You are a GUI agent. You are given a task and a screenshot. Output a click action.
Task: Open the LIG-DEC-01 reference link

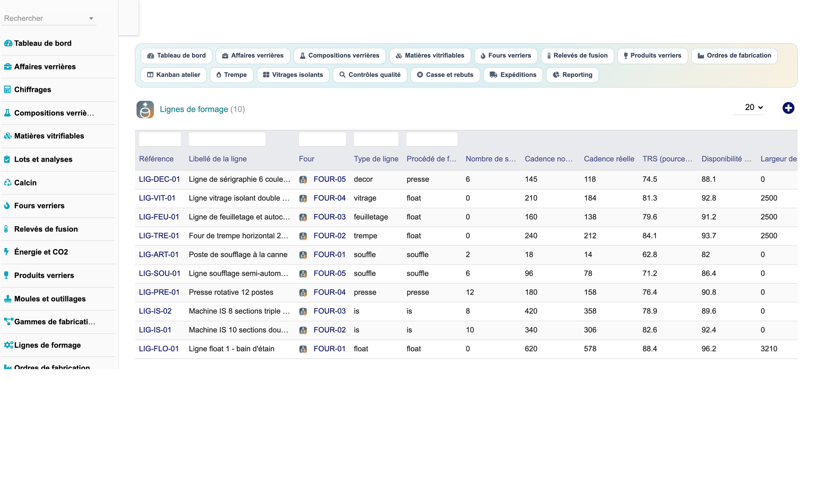click(160, 179)
